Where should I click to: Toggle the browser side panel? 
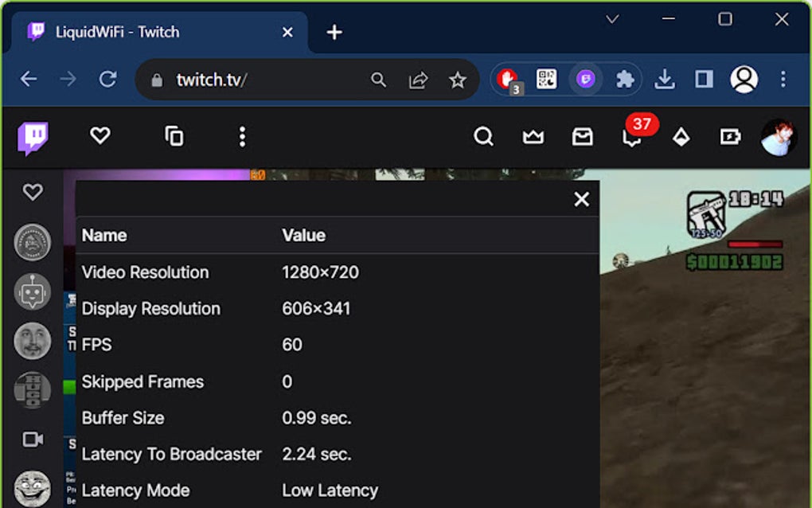coord(704,80)
